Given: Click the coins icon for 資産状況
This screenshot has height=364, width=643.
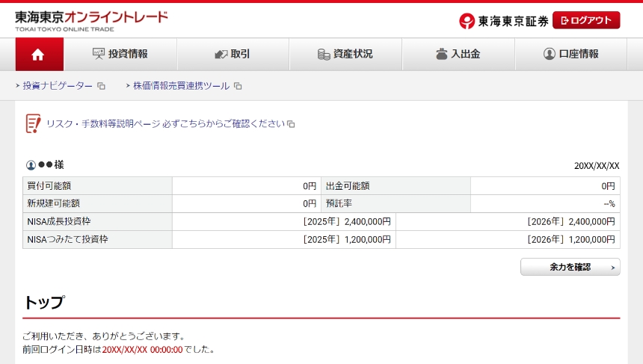Looking at the screenshot, I should [x=324, y=55].
